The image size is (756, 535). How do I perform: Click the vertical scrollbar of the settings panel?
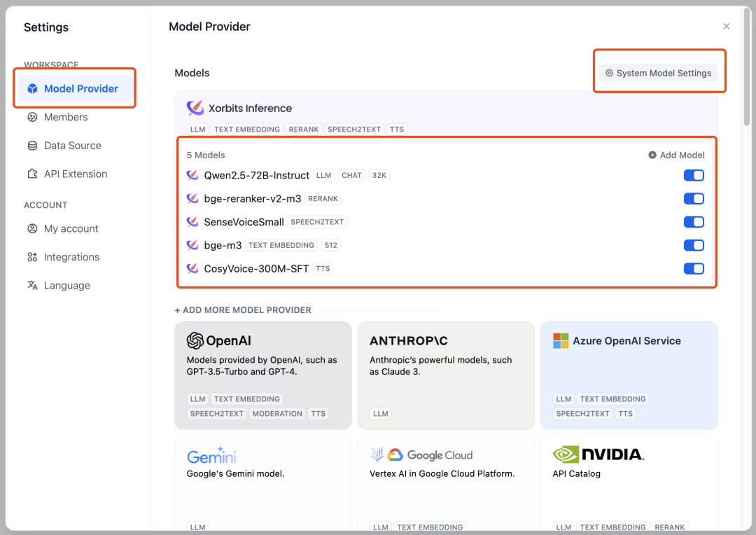pos(747,67)
